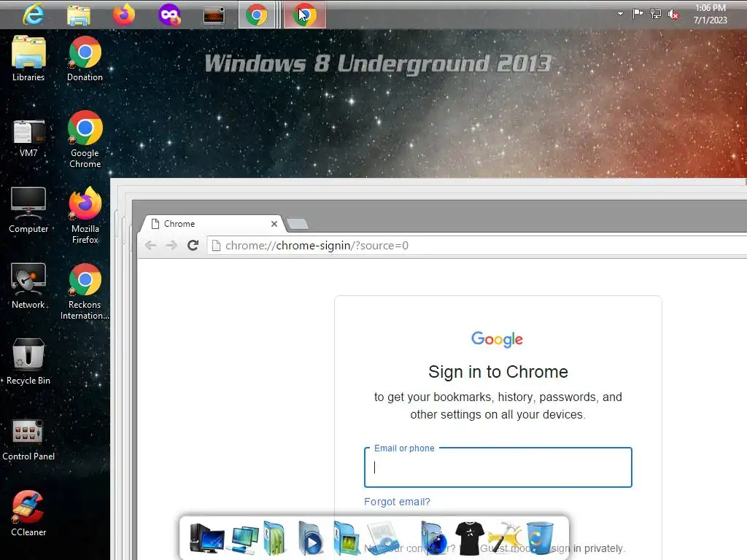
Task: Open green documents folder in dock
Action: (x=274, y=538)
